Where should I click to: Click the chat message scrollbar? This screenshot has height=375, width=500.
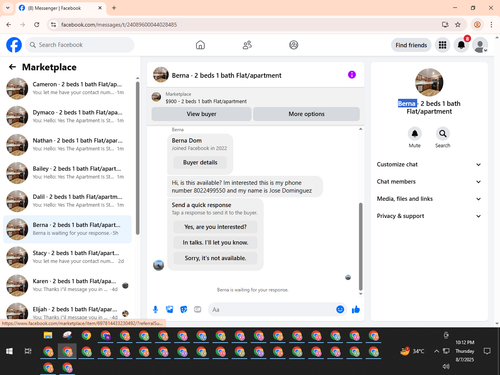pyautogui.click(x=361, y=247)
